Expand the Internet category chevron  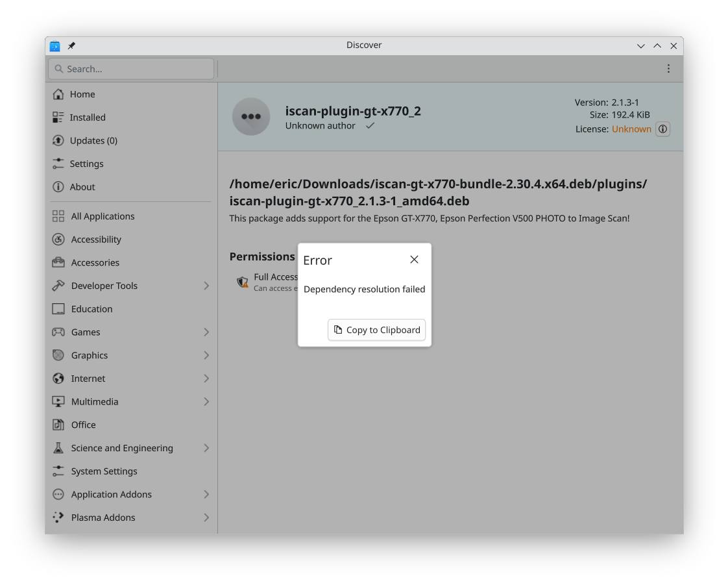[206, 379]
